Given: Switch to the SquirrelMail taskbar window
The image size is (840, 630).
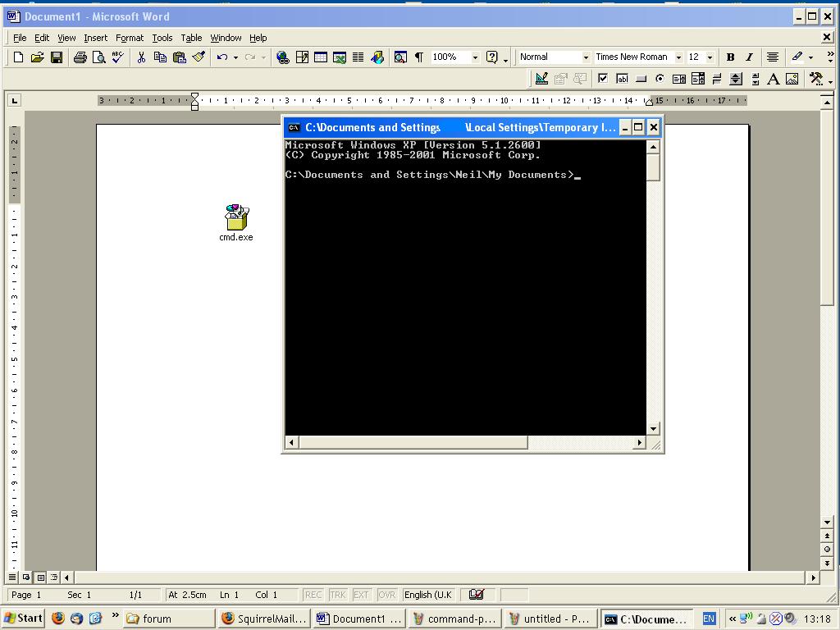Looking at the screenshot, I should (262, 619).
